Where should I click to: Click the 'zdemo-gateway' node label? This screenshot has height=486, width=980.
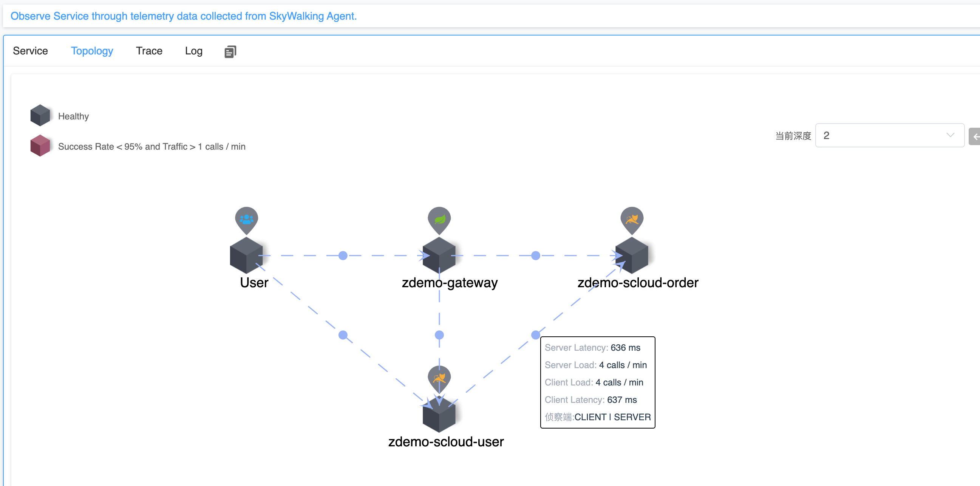click(x=450, y=283)
